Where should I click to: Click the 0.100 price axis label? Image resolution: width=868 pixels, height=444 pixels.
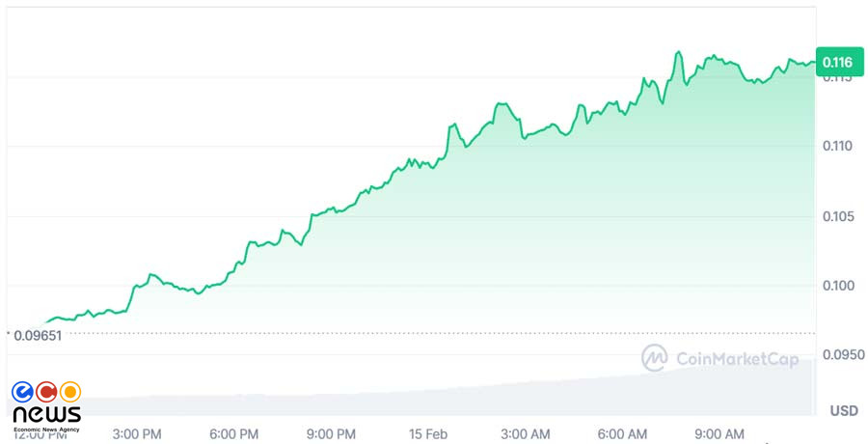pos(837,286)
